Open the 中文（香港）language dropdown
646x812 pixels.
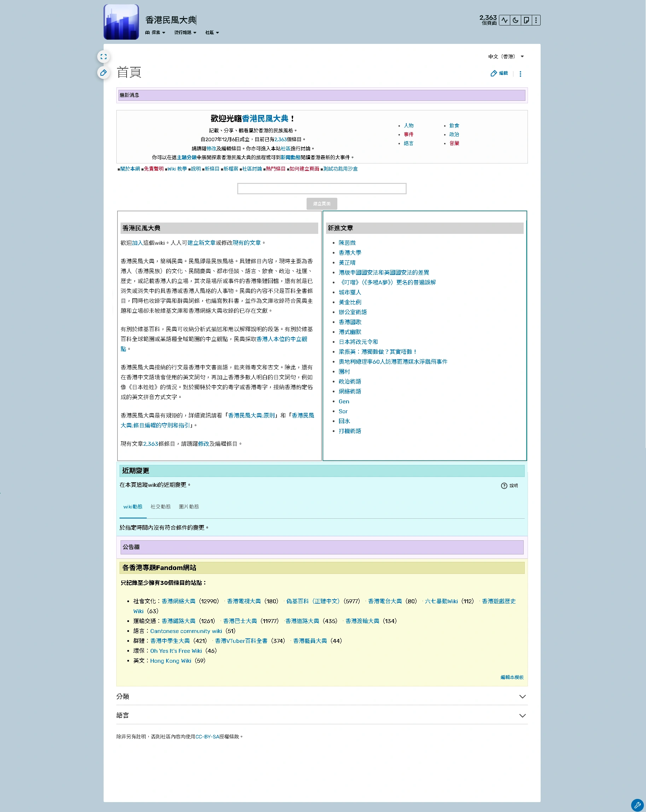click(x=505, y=57)
